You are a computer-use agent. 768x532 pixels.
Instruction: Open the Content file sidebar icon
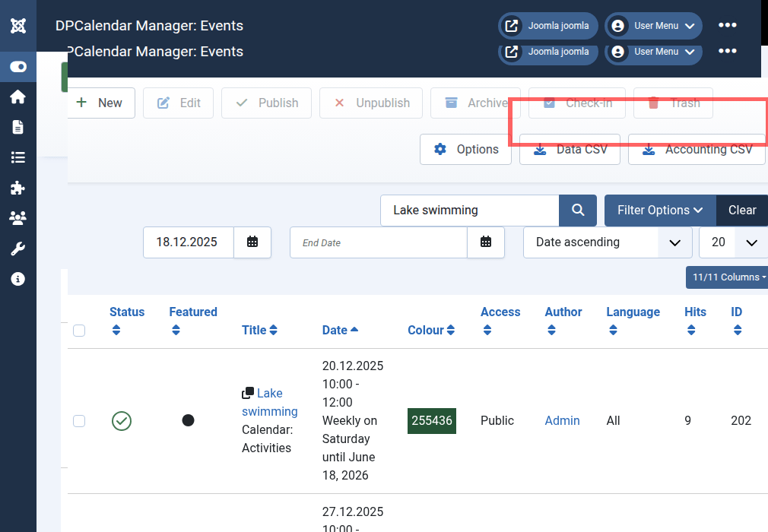coord(18,127)
